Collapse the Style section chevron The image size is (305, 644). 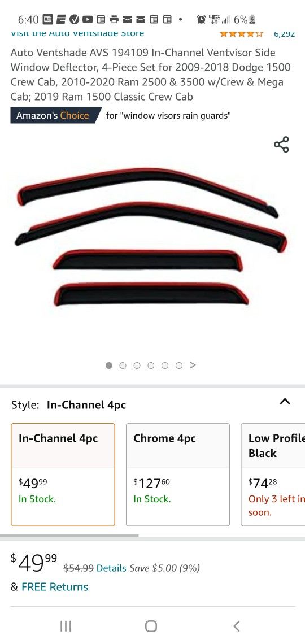(285, 402)
